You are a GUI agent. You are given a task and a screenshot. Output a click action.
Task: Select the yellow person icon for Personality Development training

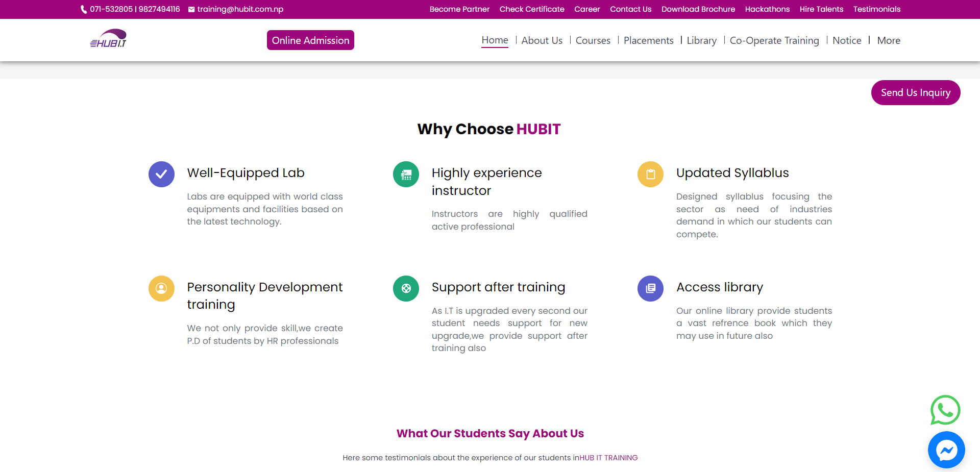(x=161, y=288)
